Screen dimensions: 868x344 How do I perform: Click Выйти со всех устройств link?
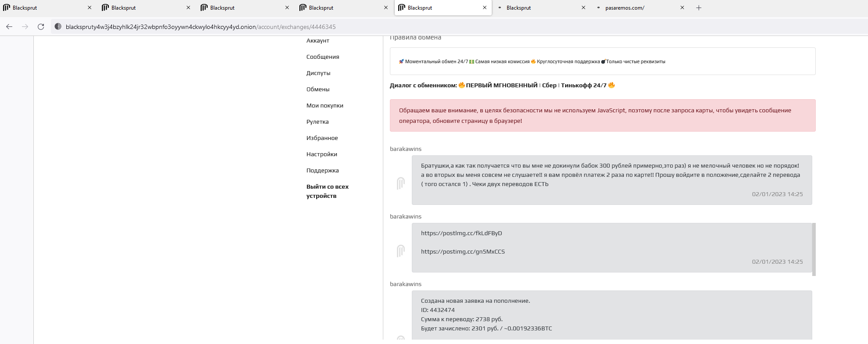click(328, 191)
